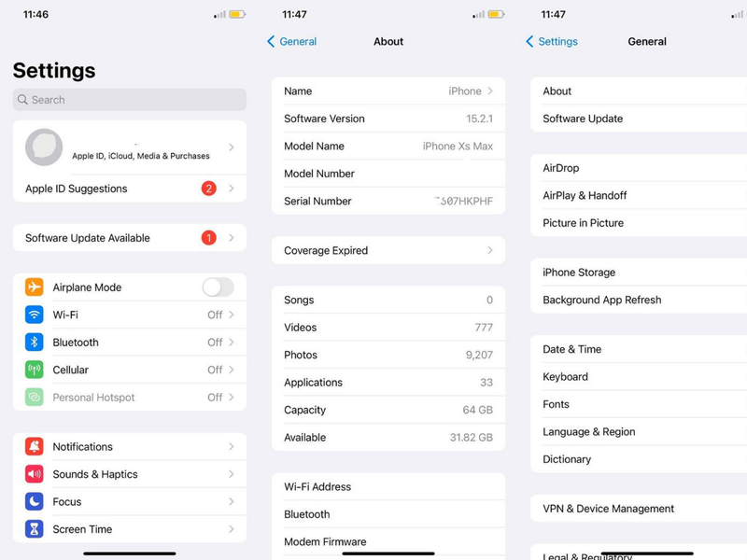Open Software Update in General menu
The image size is (747, 560).
pyautogui.click(x=639, y=119)
